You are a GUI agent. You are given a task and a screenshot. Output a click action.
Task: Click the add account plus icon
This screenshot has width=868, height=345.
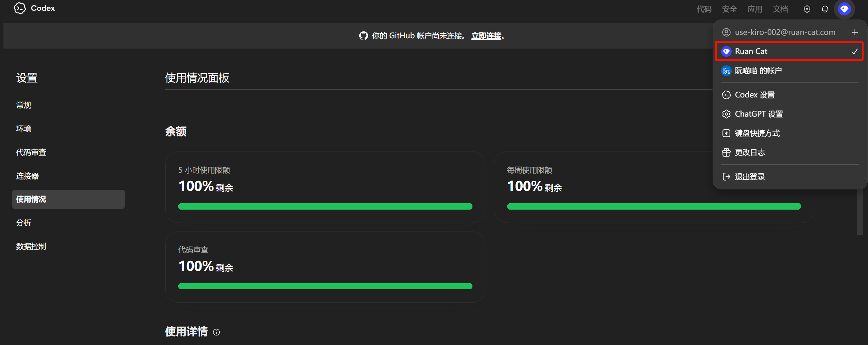point(855,32)
